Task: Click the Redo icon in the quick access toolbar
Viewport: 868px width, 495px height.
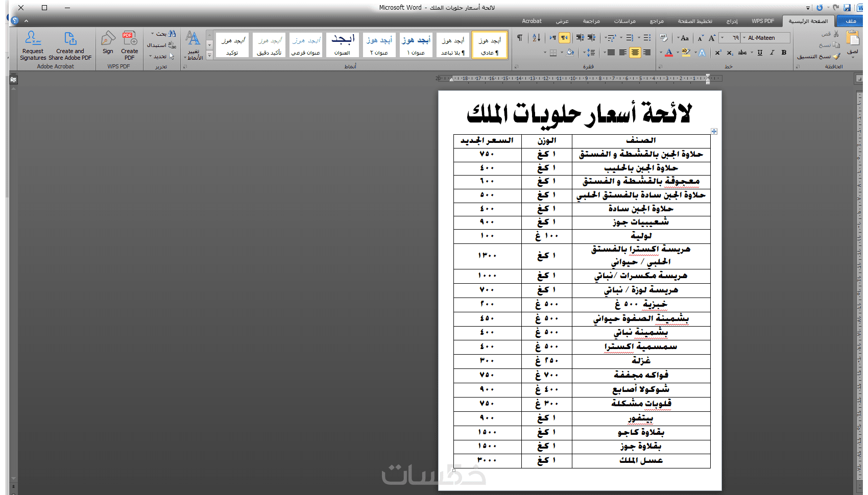Action: [x=835, y=8]
